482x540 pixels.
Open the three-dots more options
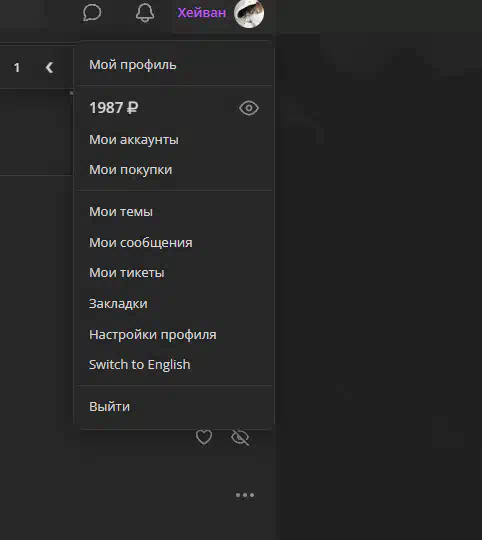point(245,495)
